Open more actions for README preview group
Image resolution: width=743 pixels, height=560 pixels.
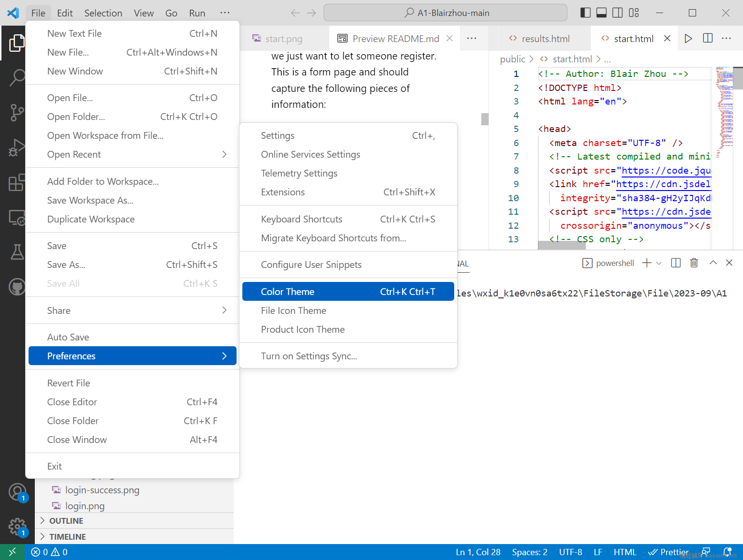pos(472,38)
